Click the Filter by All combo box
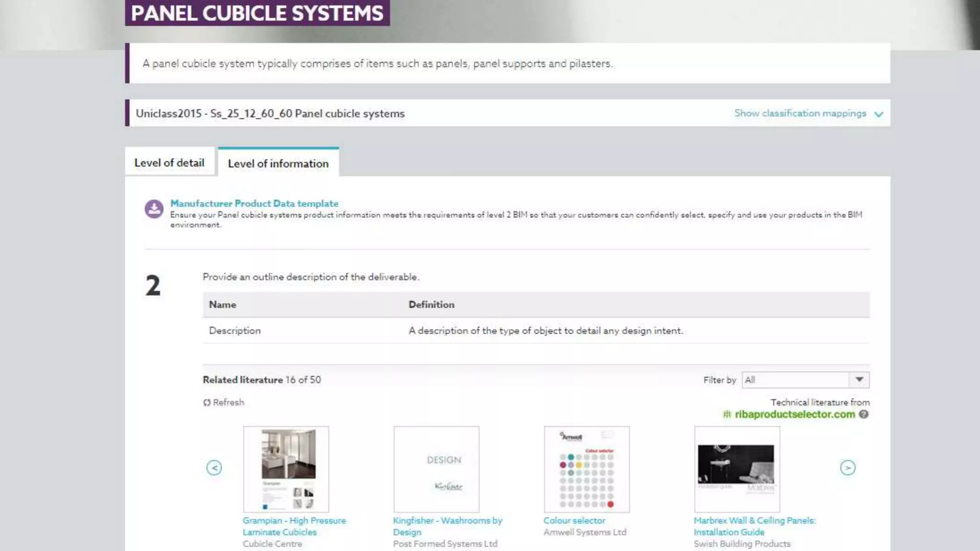The image size is (980, 551). (796, 380)
